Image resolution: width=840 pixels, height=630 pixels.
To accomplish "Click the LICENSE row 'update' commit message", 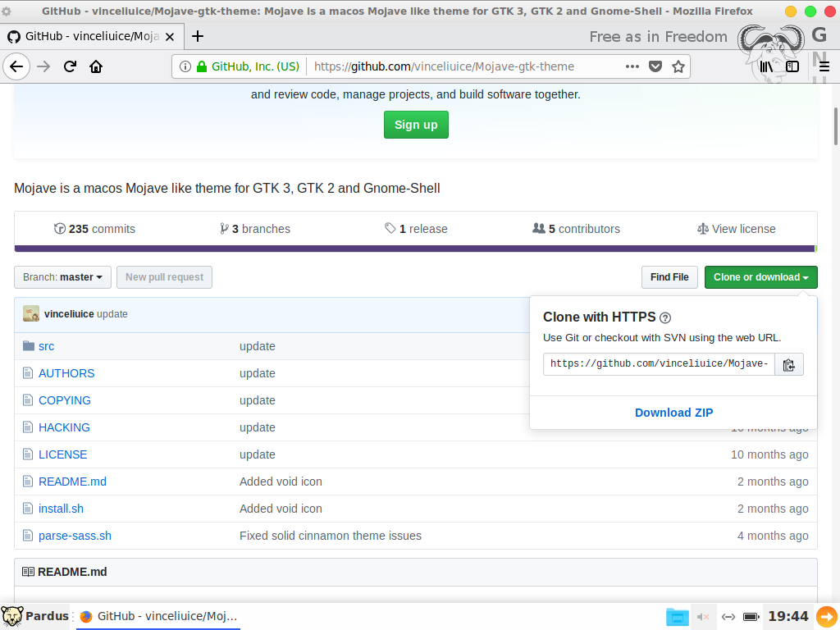I will click(x=257, y=454).
